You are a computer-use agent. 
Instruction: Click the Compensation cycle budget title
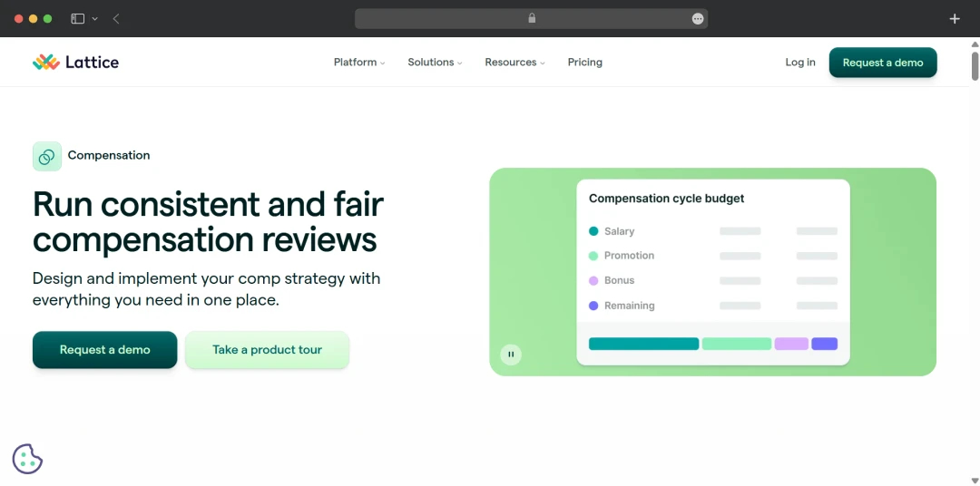[x=666, y=199]
